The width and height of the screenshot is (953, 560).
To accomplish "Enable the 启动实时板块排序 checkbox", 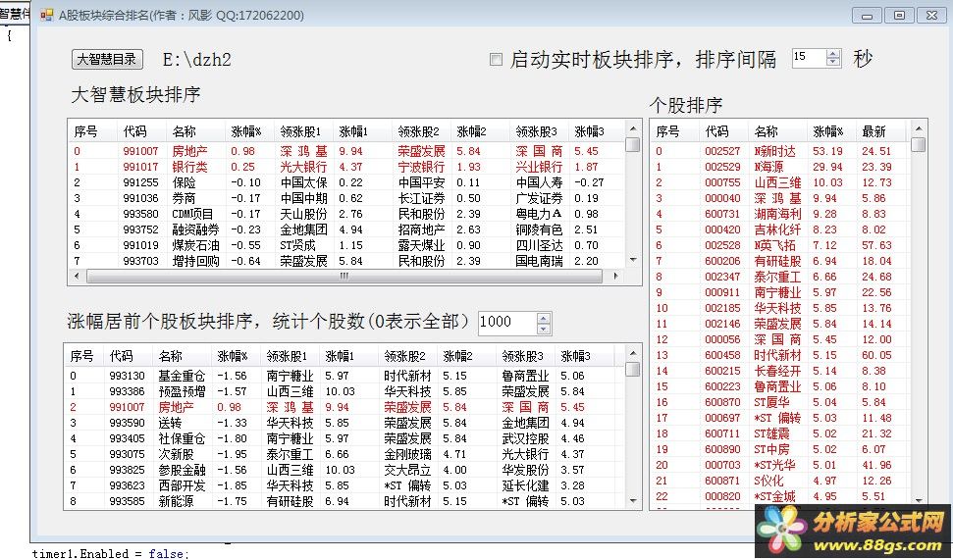I will 496,59.
